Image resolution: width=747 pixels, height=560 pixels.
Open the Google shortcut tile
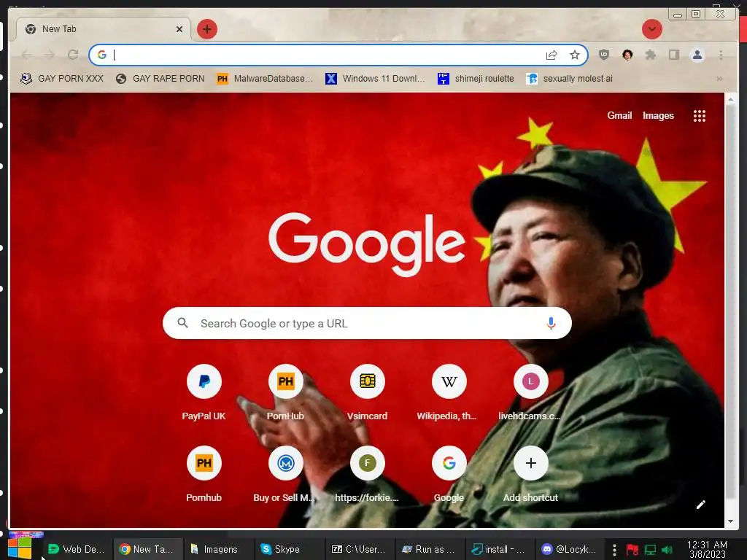[449, 475]
